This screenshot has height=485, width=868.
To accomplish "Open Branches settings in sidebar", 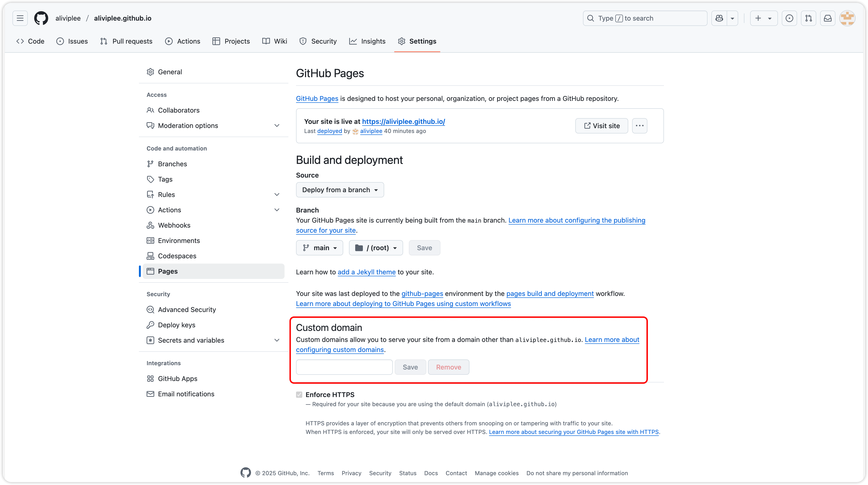I will point(213,164).
